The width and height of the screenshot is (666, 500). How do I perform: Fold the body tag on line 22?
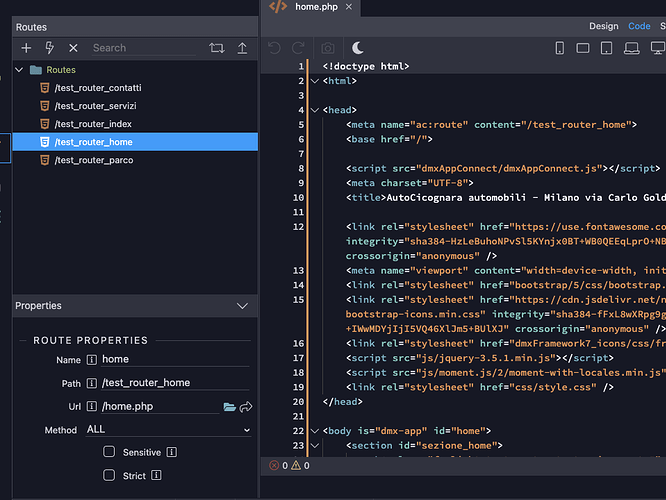[315, 431]
